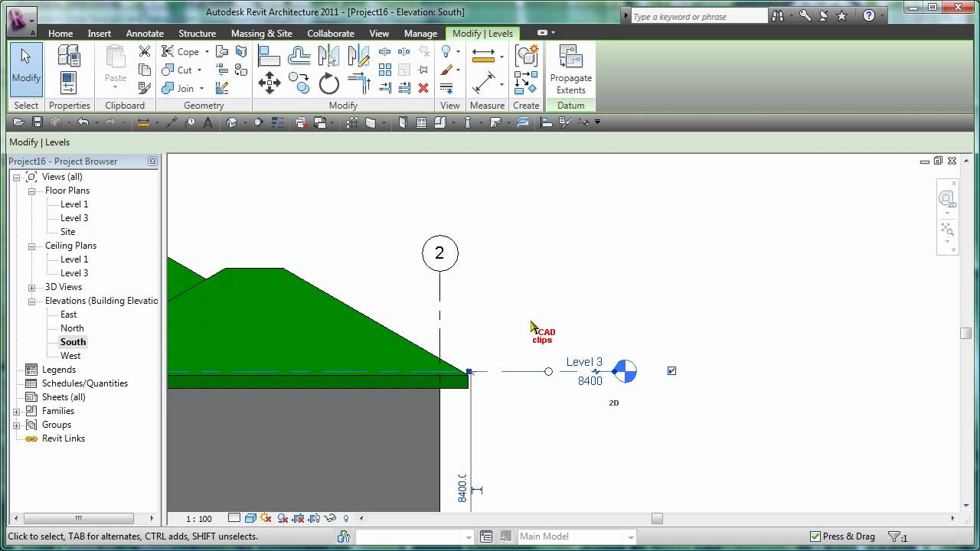Open the Cope dropdown arrow
980x551 pixels.
pyautogui.click(x=207, y=52)
